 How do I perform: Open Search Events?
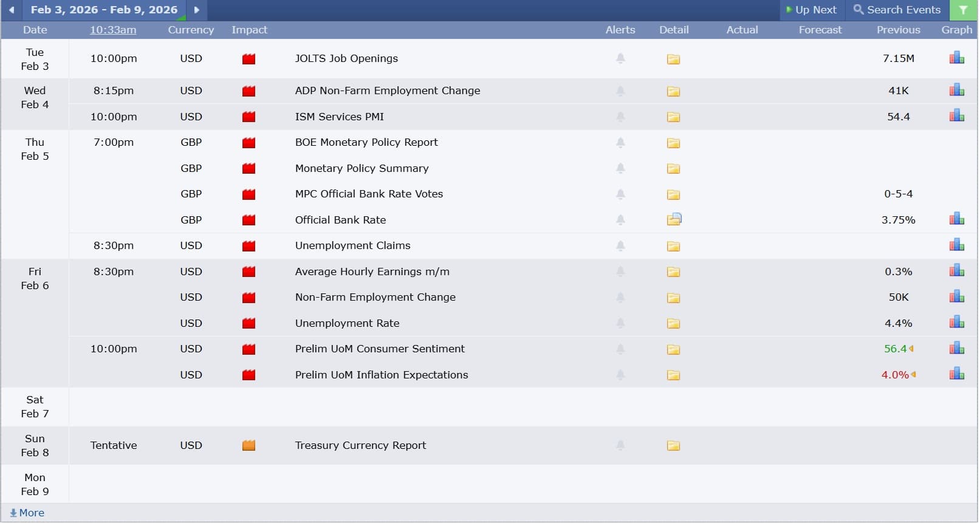tap(898, 10)
